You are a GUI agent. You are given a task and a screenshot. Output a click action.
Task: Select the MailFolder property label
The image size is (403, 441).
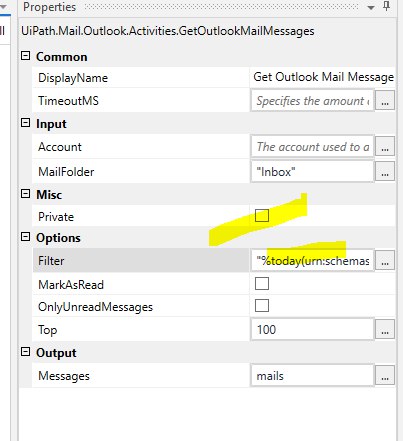(x=66, y=172)
